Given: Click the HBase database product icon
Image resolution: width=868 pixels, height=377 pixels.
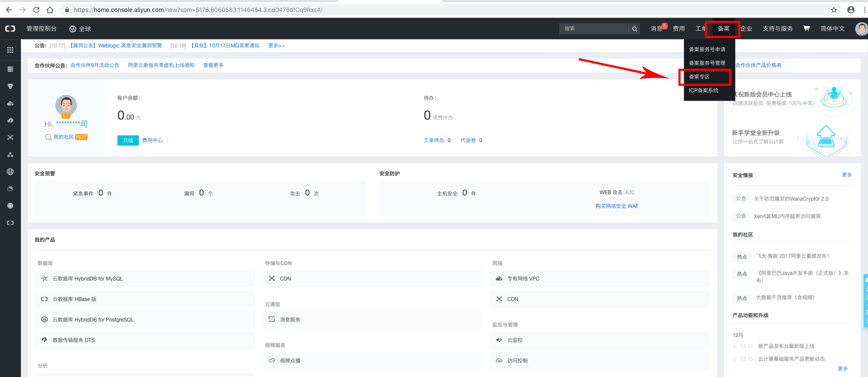Looking at the screenshot, I should [x=44, y=299].
